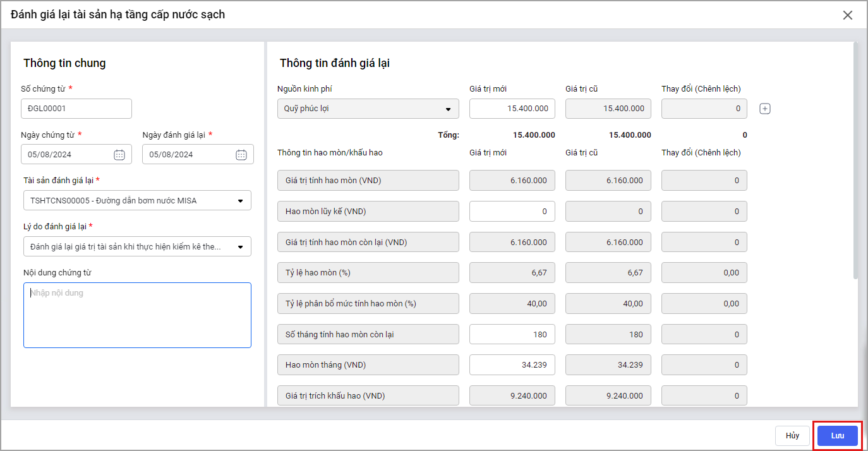Add new funding source row with plus icon
Image resolution: width=868 pixels, height=451 pixels.
[765, 109]
